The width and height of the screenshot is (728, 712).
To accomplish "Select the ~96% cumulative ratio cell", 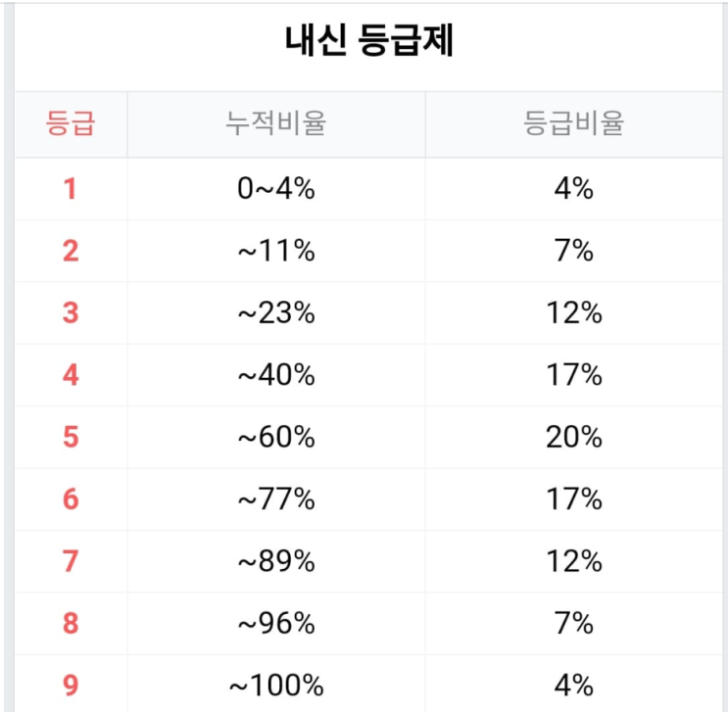I will [276, 623].
